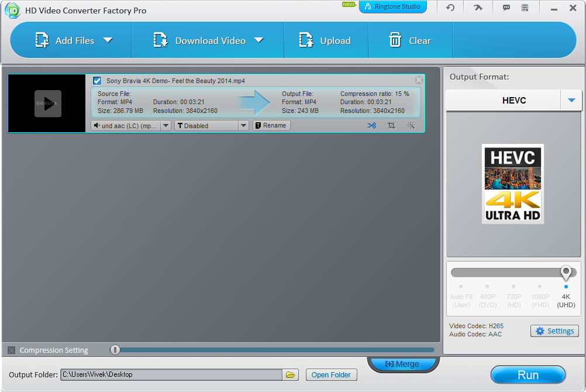
Task: Click the output 'Size: 243 MB' text
Action: [x=300, y=111]
